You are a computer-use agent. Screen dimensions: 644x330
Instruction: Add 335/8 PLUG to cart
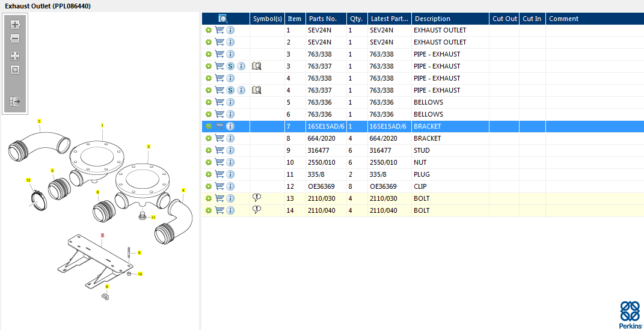point(219,174)
